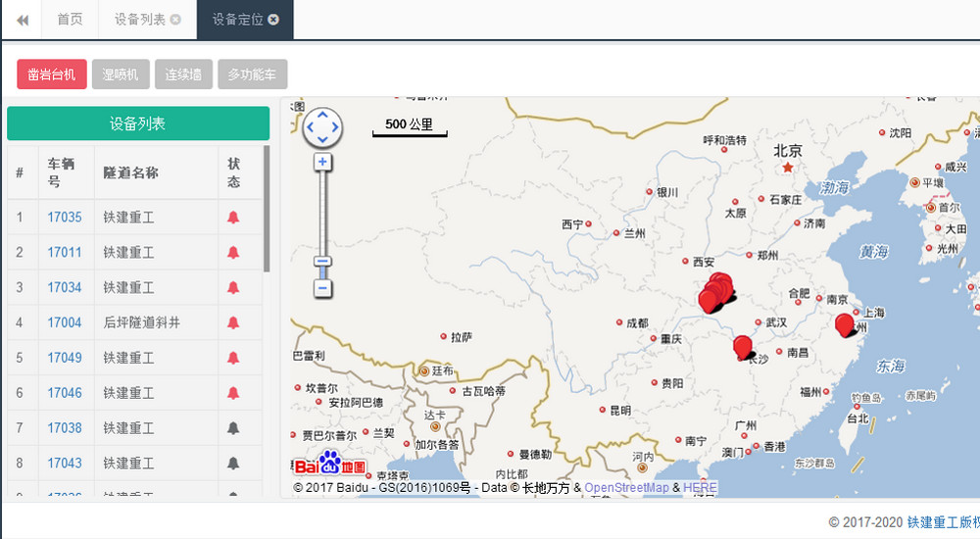Open vehicle 17035 link
Screen dimensions: 980x539
click(65, 217)
